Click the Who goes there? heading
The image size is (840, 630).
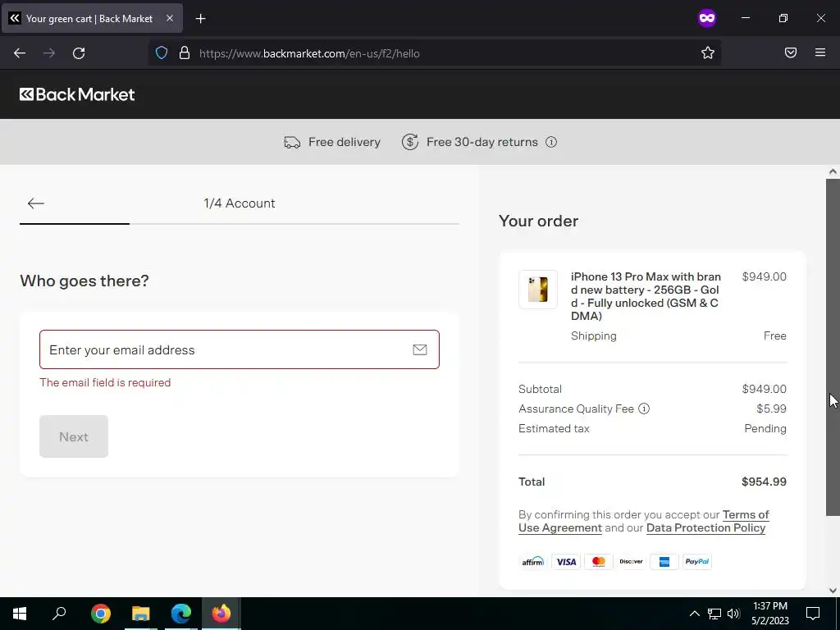[x=84, y=281]
